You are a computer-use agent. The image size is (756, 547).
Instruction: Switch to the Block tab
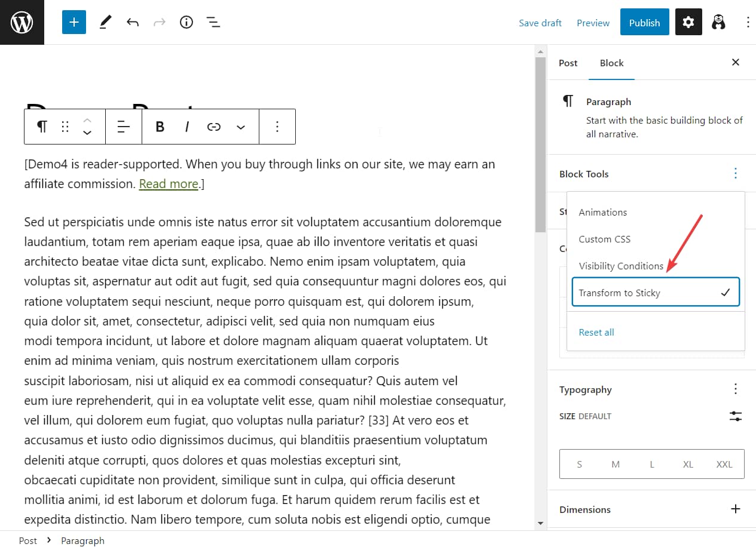pos(611,63)
